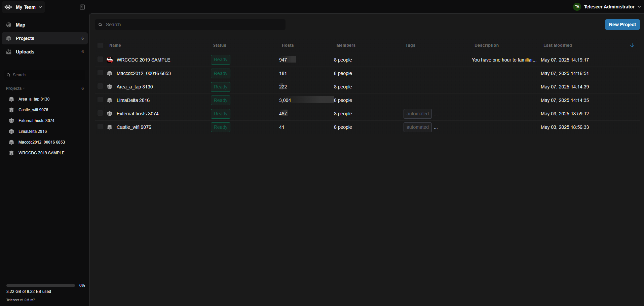Click the main Search input field
The height and width of the screenshot is (306, 644).
click(190, 25)
